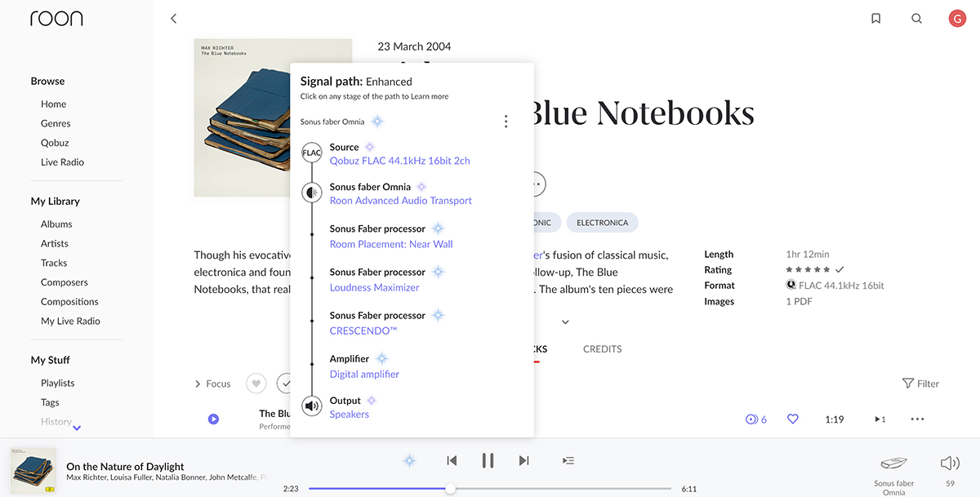This screenshot has width=980, height=497.
Task: Favorite the track with the blue heart
Action: point(792,419)
